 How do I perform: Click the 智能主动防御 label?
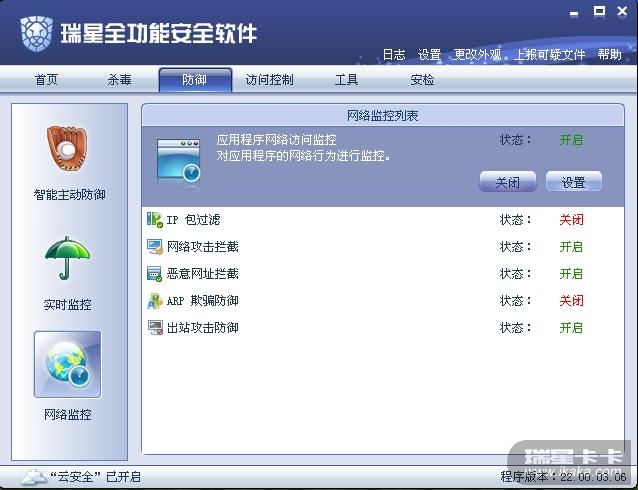[69, 195]
